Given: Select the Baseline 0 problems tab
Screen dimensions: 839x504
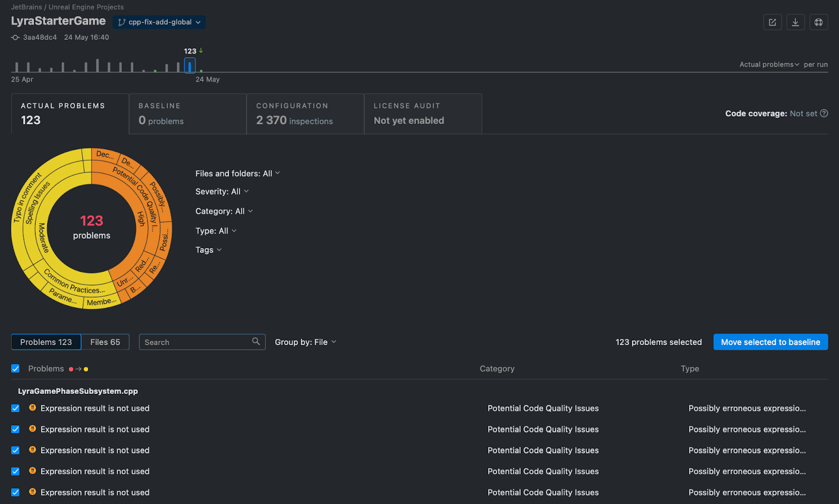Looking at the screenshot, I should (188, 114).
